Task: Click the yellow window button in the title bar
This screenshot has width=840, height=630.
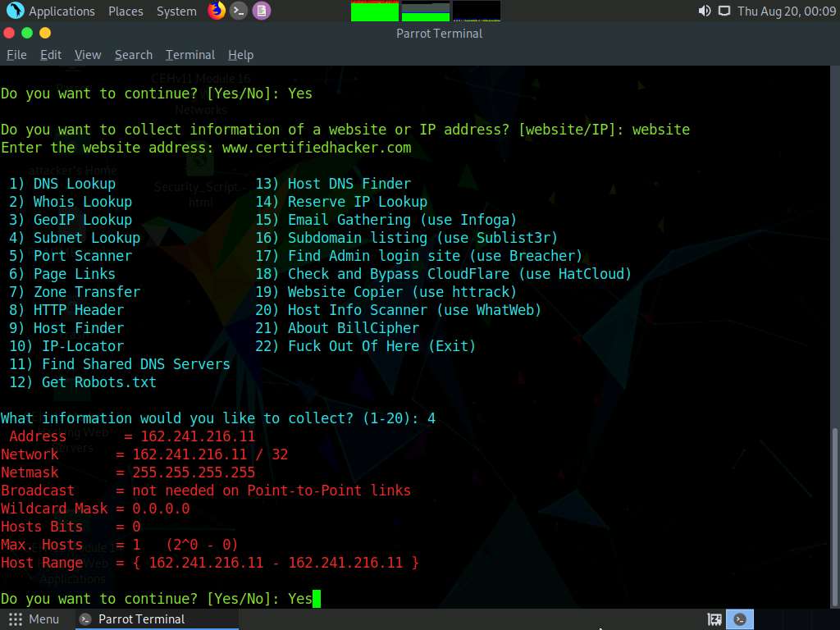Action: [x=45, y=33]
